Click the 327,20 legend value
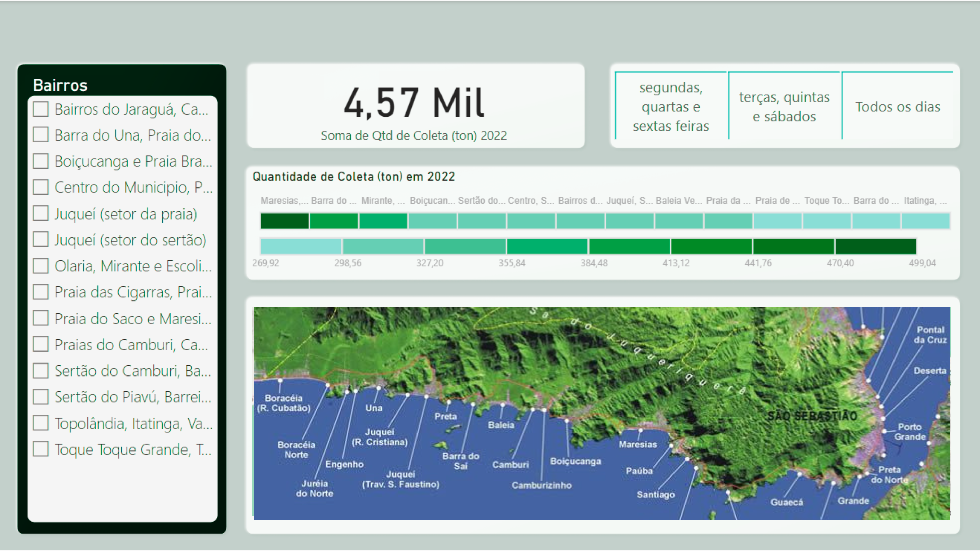This screenshot has width=980, height=551. [x=430, y=263]
